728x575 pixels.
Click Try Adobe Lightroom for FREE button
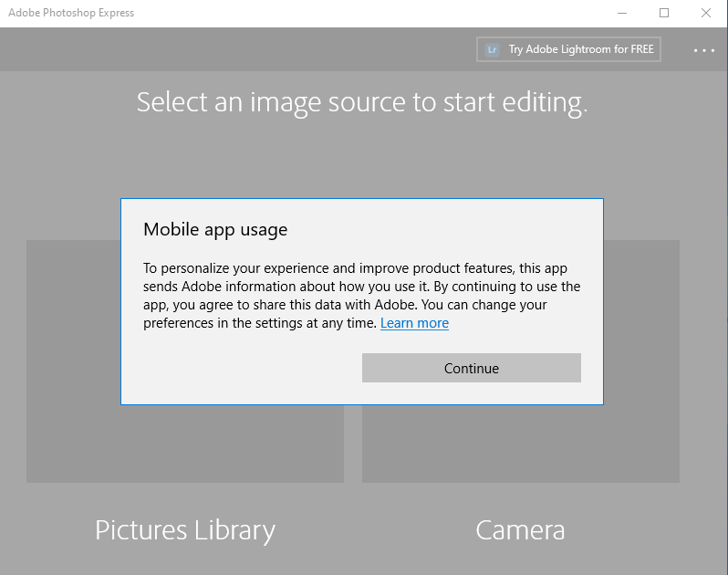click(568, 49)
